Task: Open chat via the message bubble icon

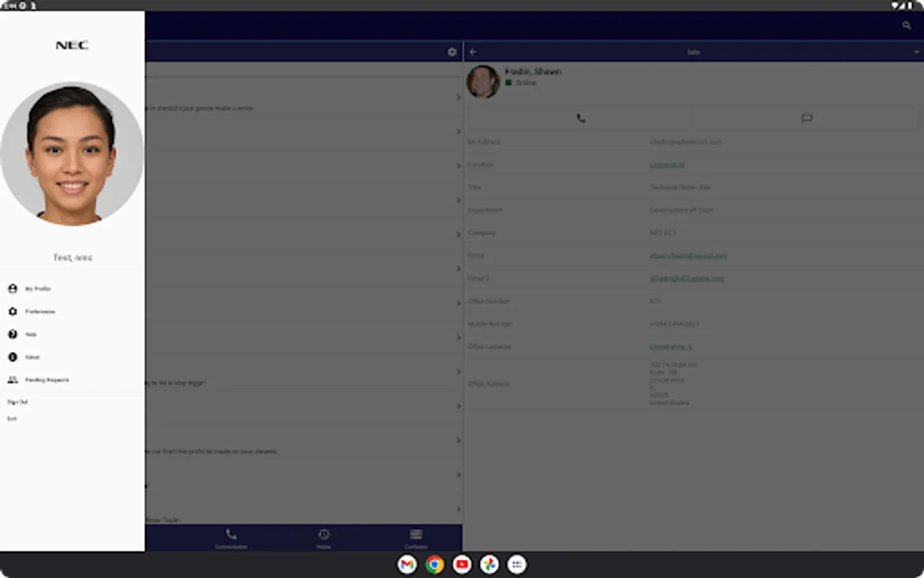Action: coord(807,118)
